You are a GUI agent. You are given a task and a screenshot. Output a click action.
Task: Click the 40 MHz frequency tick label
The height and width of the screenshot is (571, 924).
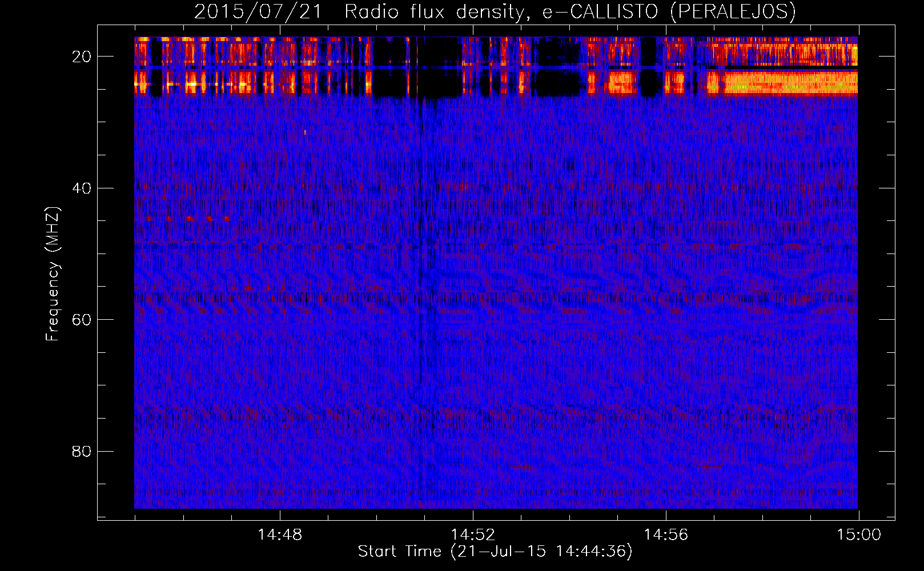(x=82, y=188)
